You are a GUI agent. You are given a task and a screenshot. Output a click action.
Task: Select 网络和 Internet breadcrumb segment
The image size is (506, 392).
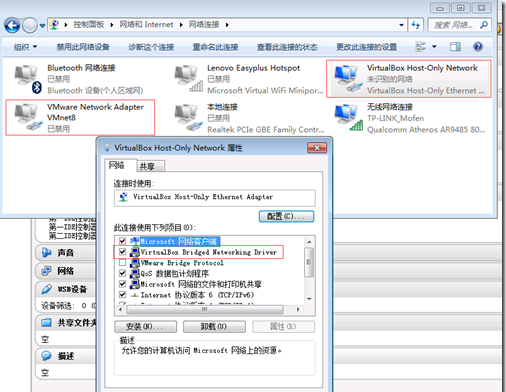tap(146, 24)
